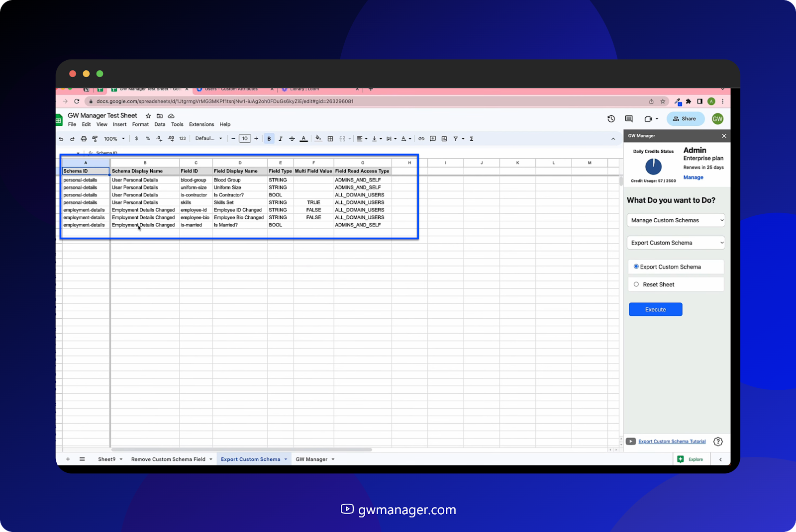Insert comment from toolbar icon

coord(433,139)
